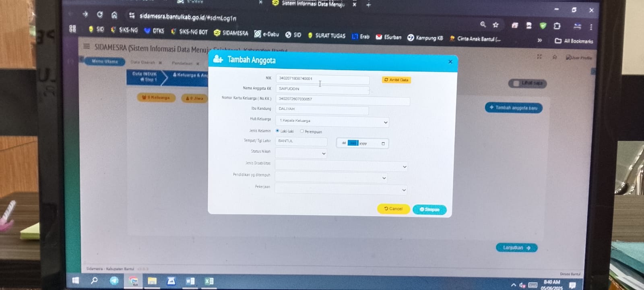Viewport: 644px width, 290px height.
Task: Open the Pendidikan yg ditempuh dropdown
Action: click(331, 178)
